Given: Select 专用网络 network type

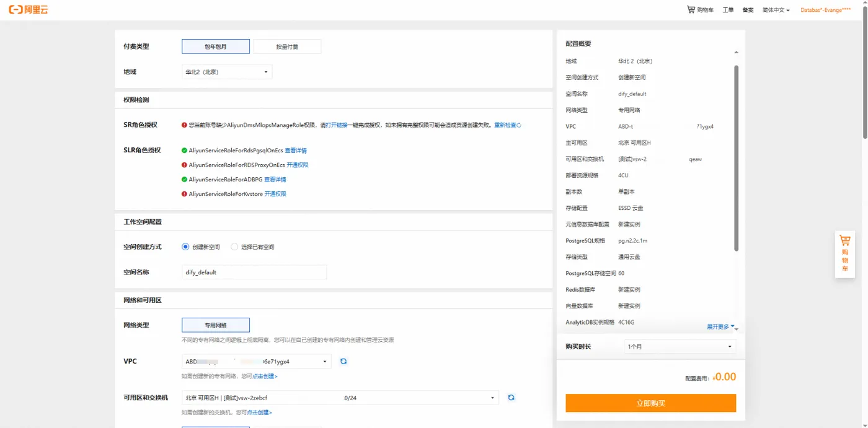Looking at the screenshot, I should coord(216,325).
